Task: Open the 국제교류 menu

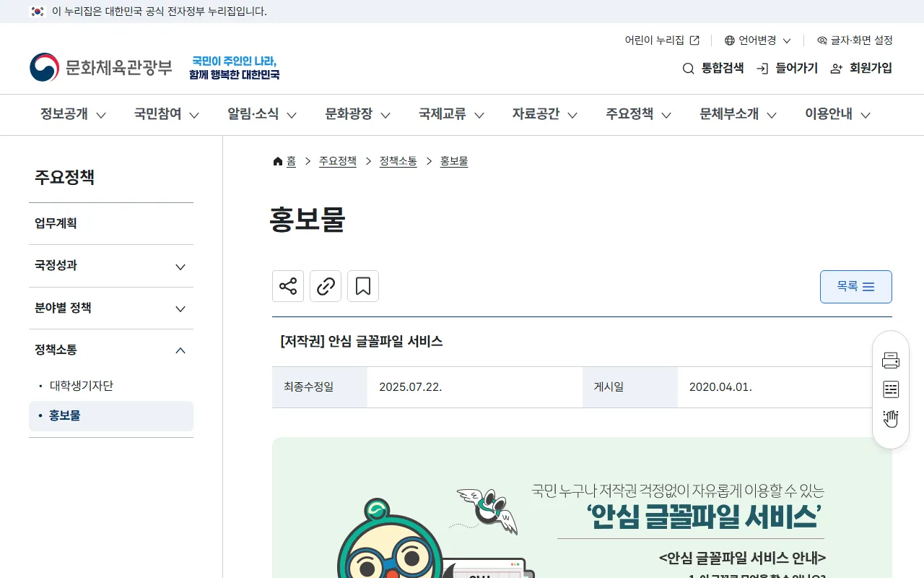Action: tap(452, 114)
